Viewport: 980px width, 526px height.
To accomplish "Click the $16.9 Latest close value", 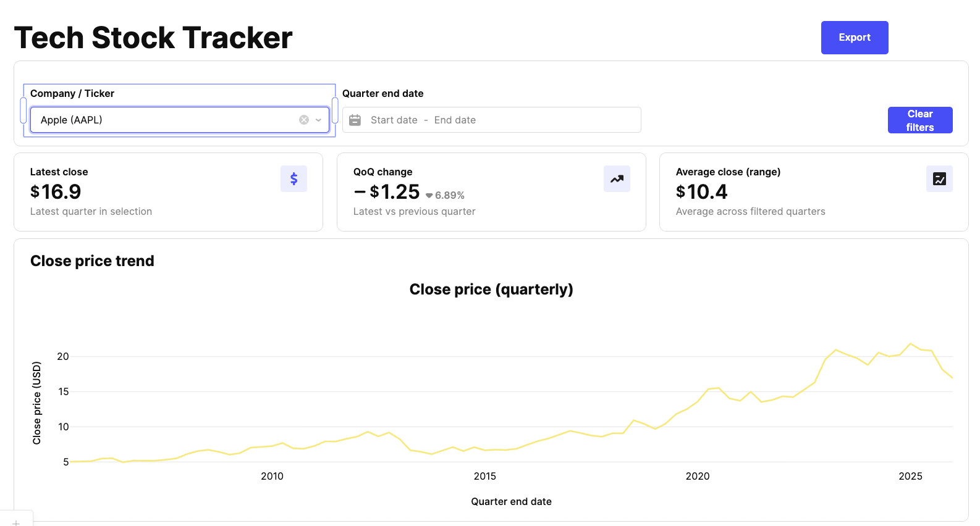I will point(56,192).
